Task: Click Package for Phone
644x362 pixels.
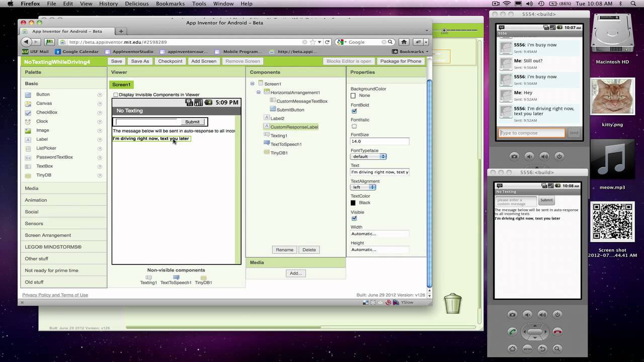Action: [400, 61]
